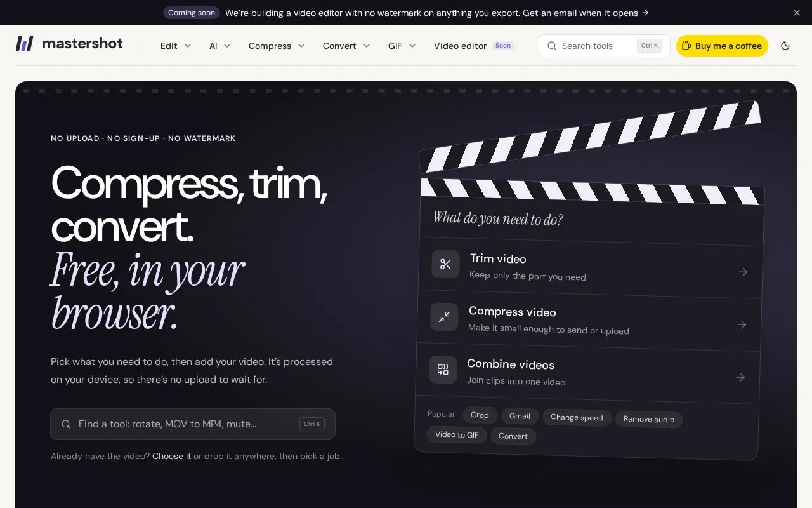The image size is (812, 508).
Task: Focus the Find a tool search field
Action: point(193,424)
